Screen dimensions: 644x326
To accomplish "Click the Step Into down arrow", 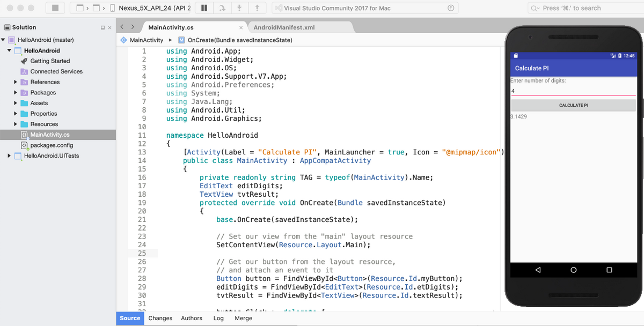I will pos(240,8).
